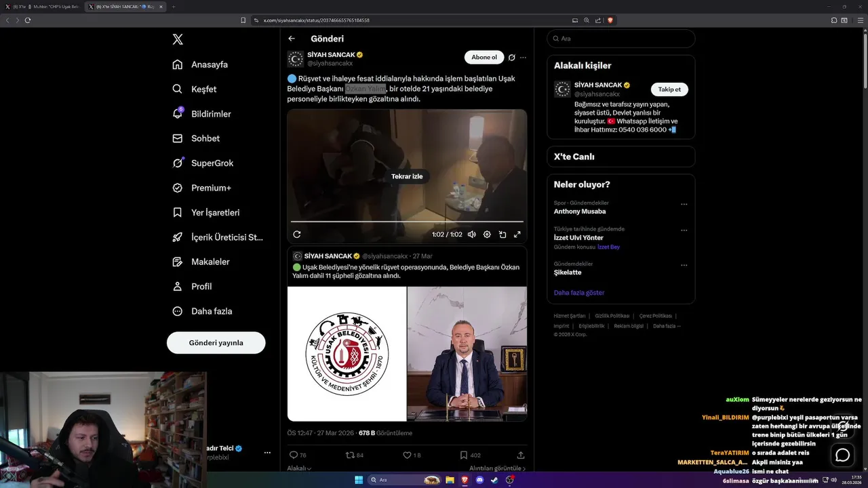Image resolution: width=868 pixels, height=488 pixels.
Task: Open Gizlilik Politikası footer link
Action: pos(612,316)
